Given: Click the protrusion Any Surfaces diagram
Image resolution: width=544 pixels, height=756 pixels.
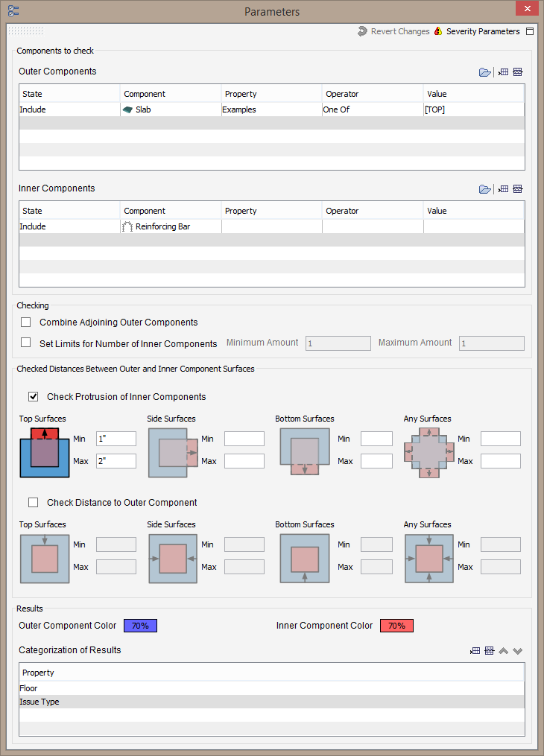Looking at the screenshot, I should click(x=429, y=452).
